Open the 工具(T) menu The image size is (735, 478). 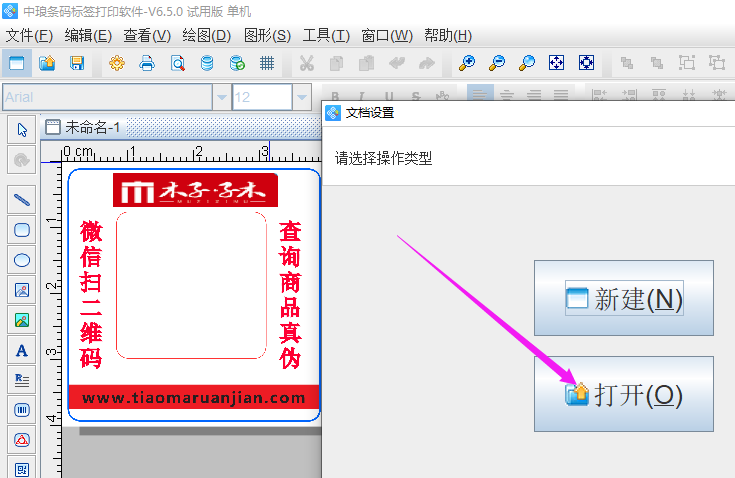click(326, 35)
